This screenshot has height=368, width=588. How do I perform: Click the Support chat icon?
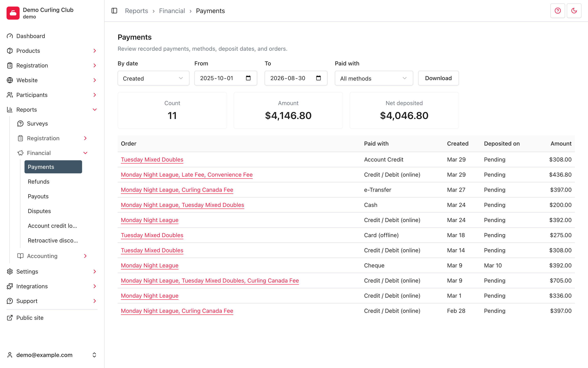click(10, 301)
